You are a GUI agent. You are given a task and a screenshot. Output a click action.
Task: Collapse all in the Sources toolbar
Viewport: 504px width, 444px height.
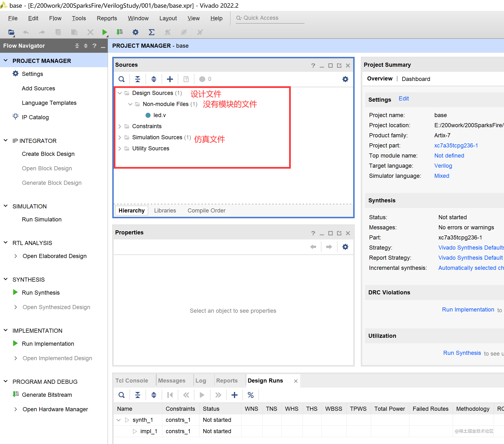pos(138,79)
